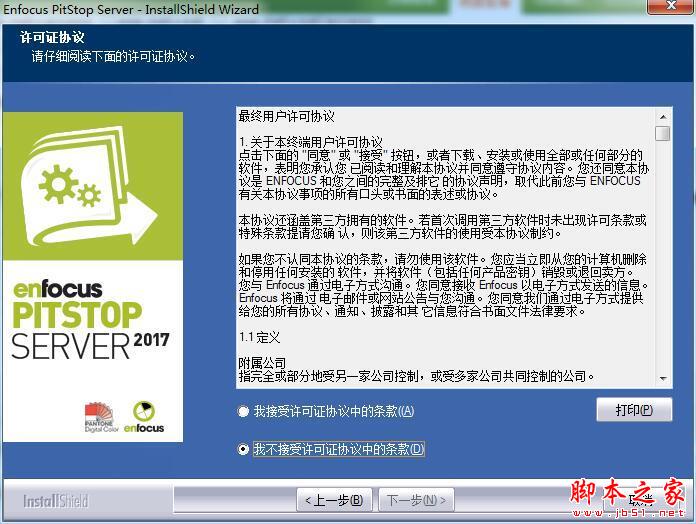Click the 打印(P) print button

(x=634, y=410)
